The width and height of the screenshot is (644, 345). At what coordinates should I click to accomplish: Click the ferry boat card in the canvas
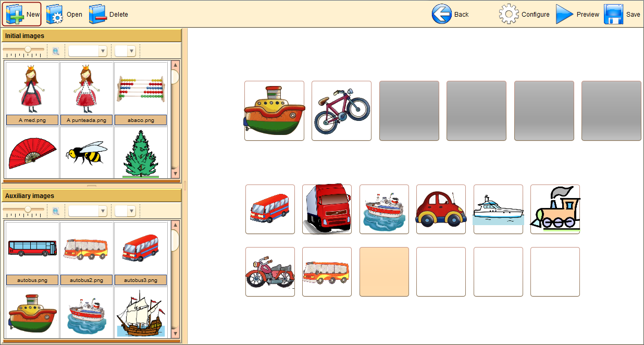(x=384, y=209)
